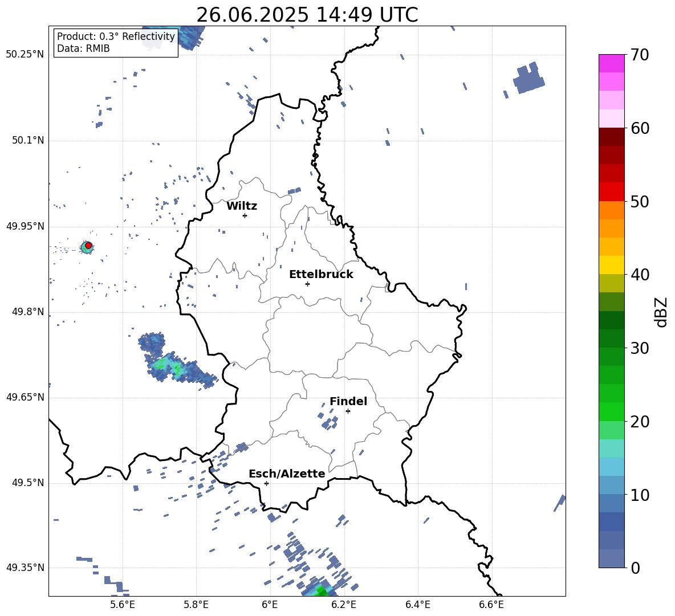Pick the bright red swatch near 50 dBZ

pos(611,192)
